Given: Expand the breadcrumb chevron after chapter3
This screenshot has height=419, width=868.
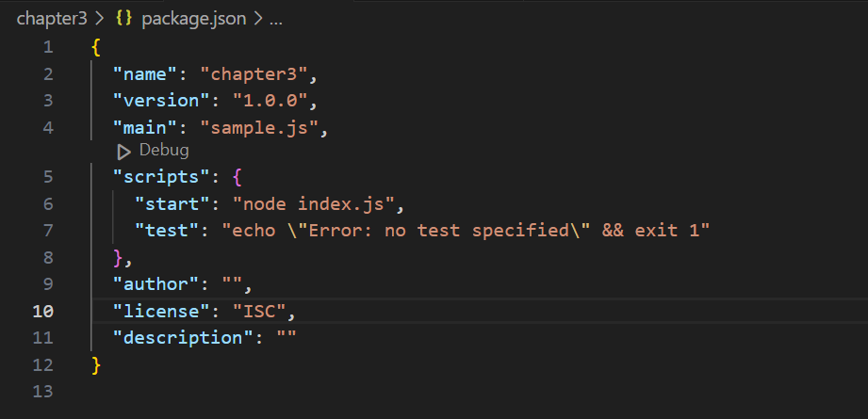Looking at the screenshot, I should coord(100,19).
